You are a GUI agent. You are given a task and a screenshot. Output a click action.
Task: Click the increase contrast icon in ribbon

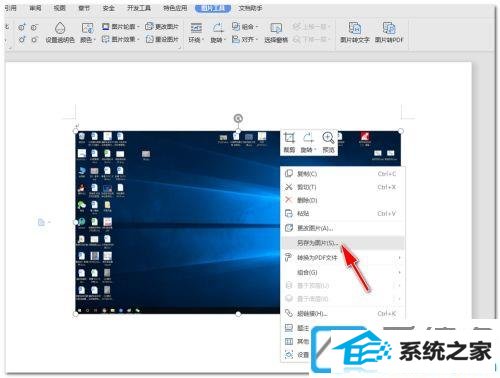(22, 27)
